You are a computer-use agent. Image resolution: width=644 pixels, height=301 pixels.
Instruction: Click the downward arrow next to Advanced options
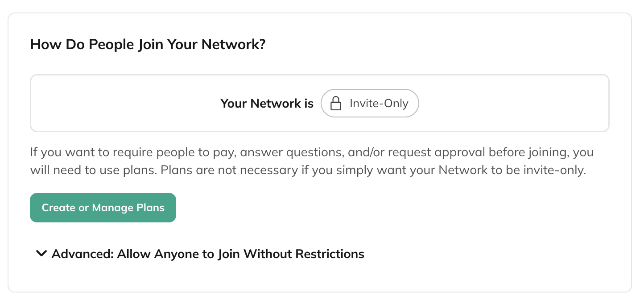(41, 254)
